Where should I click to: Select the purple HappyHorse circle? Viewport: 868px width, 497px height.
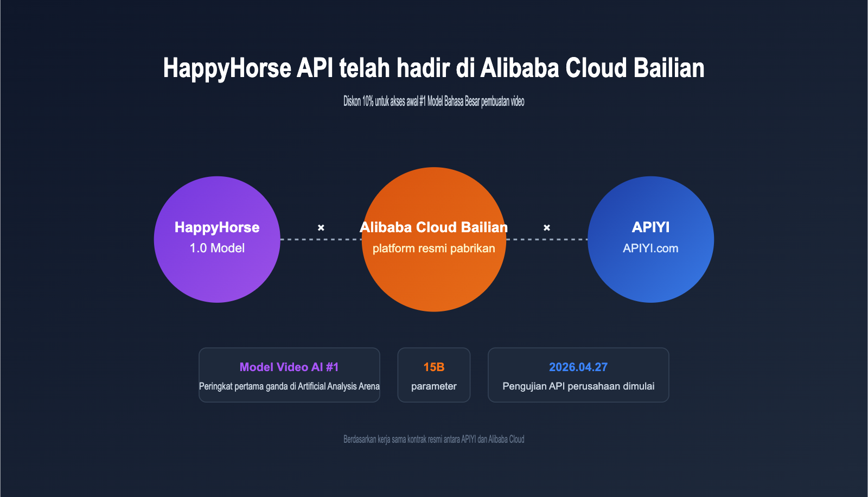click(x=217, y=239)
